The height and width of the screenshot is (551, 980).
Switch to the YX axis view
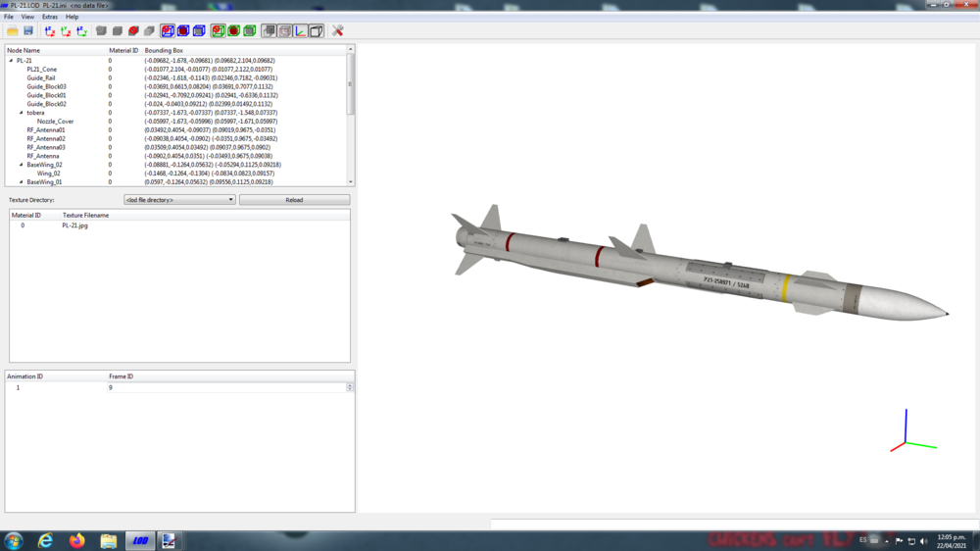pyautogui.click(x=66, y=30)
